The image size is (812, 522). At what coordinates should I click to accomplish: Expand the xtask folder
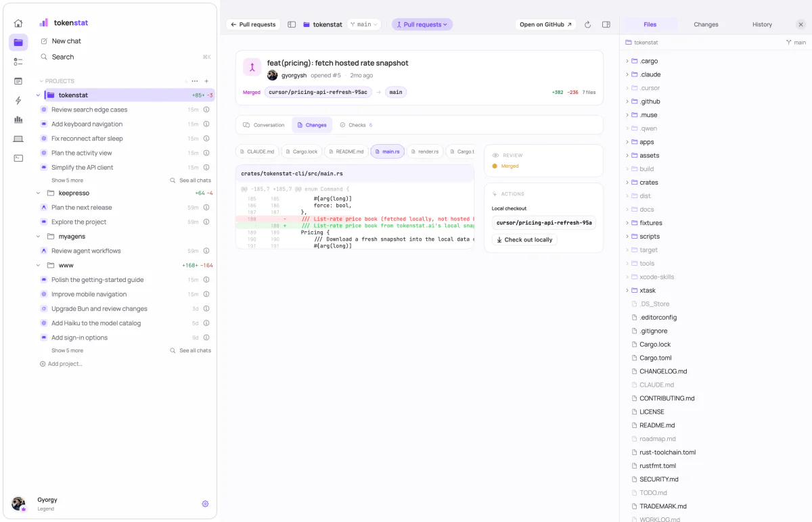pos(627,291)
